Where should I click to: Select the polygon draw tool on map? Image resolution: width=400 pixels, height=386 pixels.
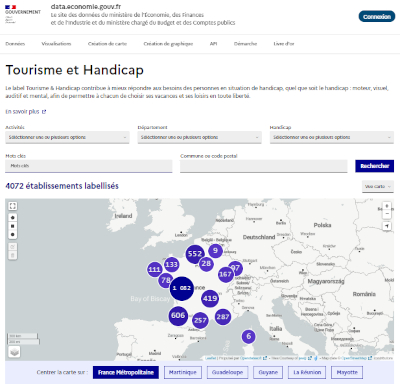point(13,218)
